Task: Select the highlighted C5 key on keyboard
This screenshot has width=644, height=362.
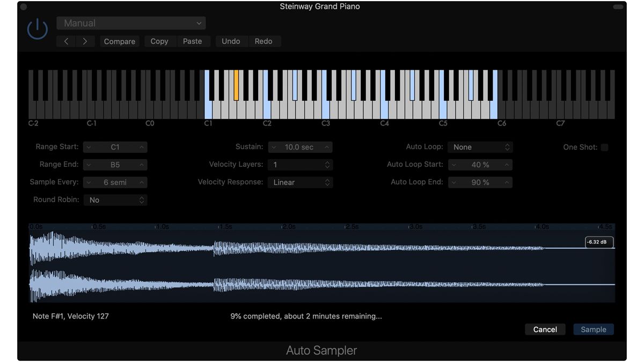Action: coord(443,110)
